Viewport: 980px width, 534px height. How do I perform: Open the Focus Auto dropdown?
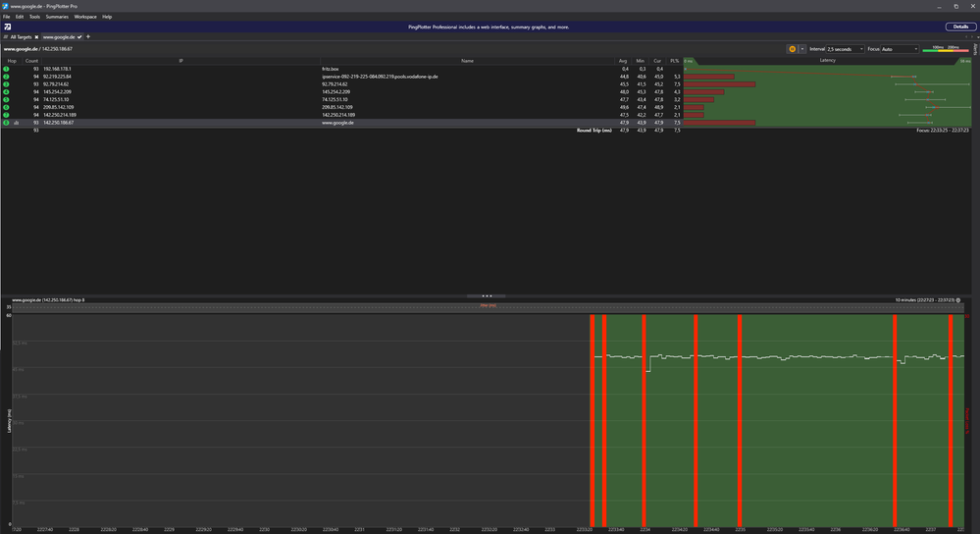point(900,49)
